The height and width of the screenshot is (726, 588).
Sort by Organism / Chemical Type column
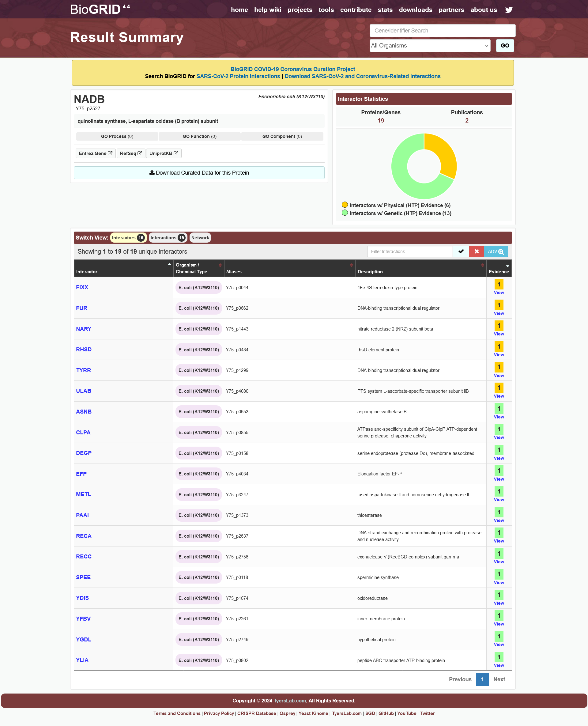[x=198, y=268]
